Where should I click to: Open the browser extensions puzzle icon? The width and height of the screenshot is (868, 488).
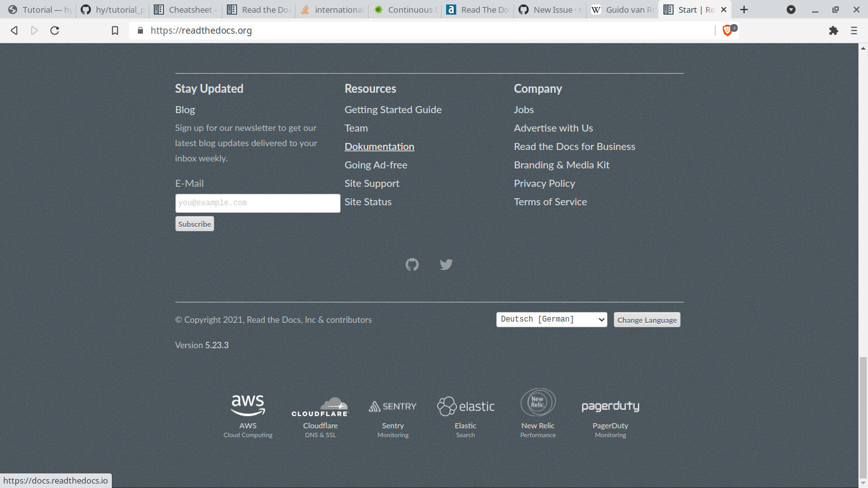click(833, 30)
